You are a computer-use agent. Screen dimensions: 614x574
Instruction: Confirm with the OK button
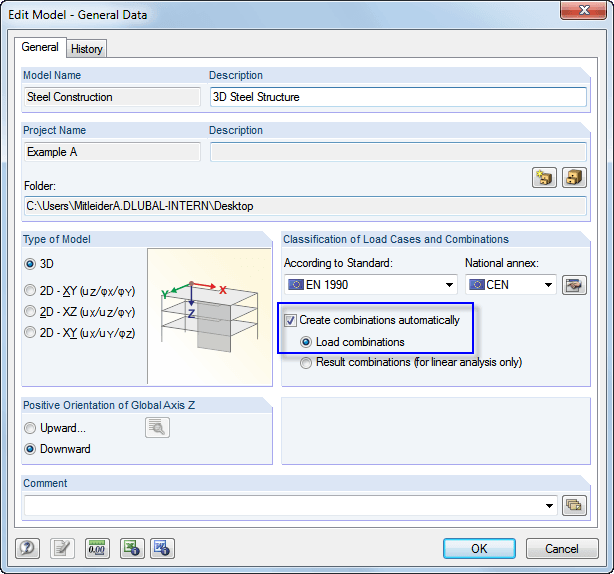pos(479,549)
